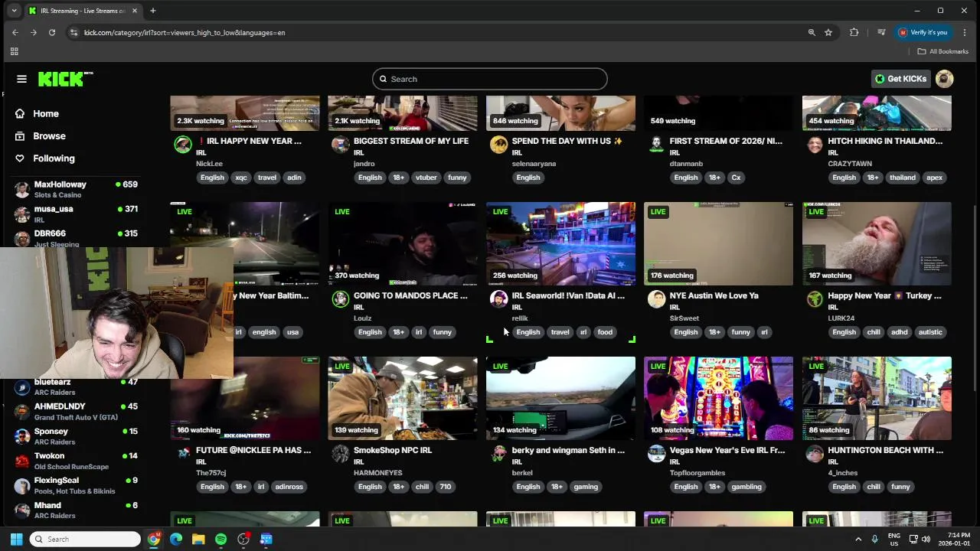Show hidden system tray icons
The height and width of the screenshot is (551, 980).
857,539
